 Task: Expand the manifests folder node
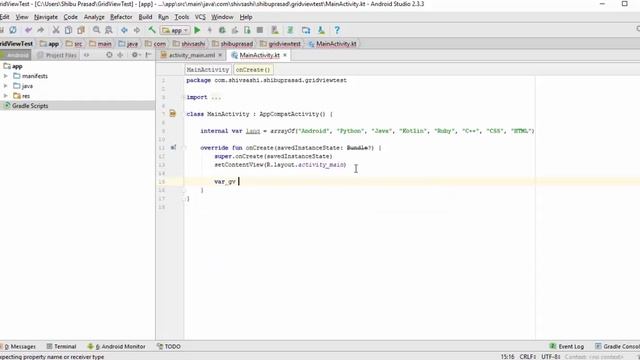6,76
